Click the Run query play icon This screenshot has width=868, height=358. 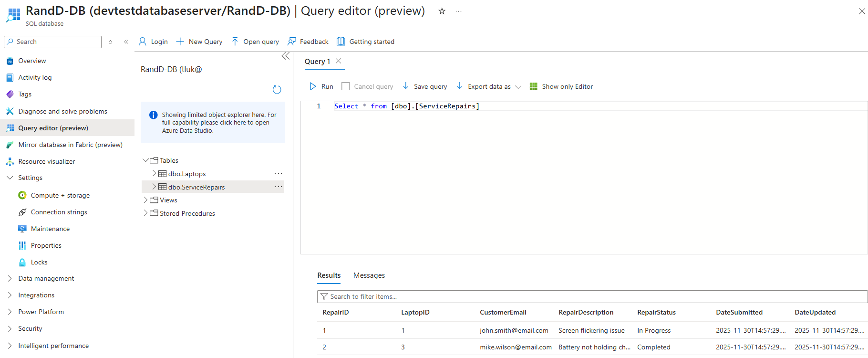pos(313,86)
